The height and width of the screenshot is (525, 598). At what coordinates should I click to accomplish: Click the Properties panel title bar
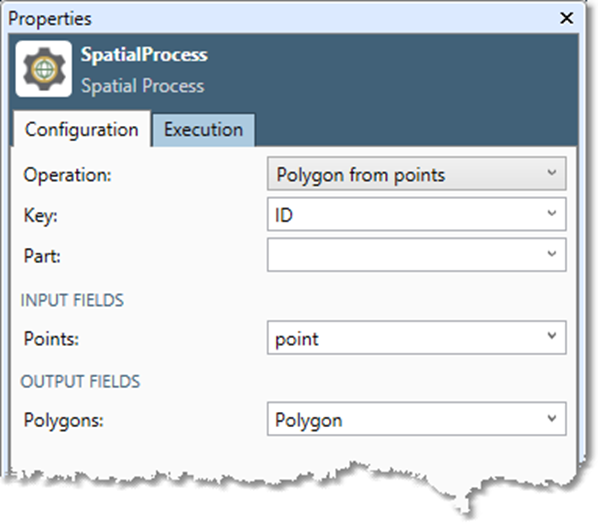click(x=282, y=18)
